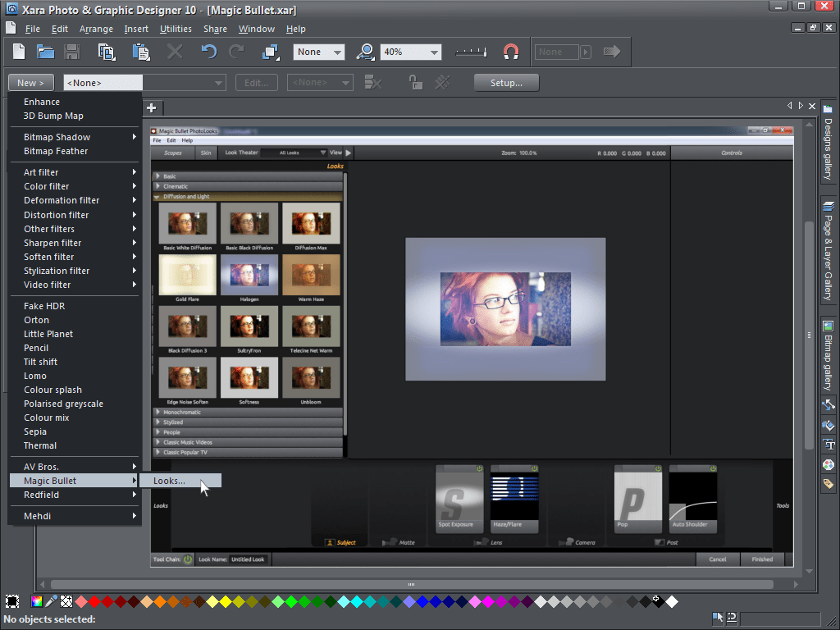
Task: Click the Paste clipboard icon
Action: 141,52
